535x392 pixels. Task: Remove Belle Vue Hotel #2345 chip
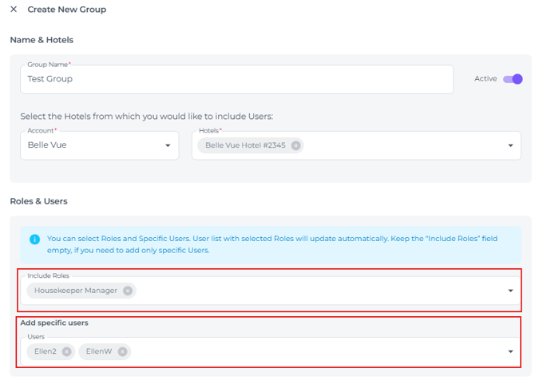(x=295, y=145)
